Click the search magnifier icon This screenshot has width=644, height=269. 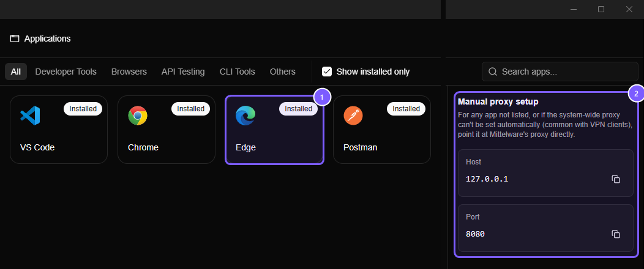(x=493, y=72)
